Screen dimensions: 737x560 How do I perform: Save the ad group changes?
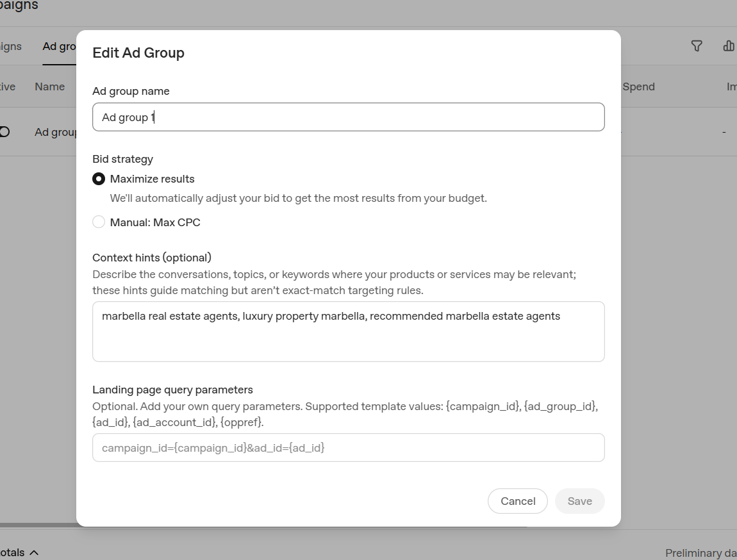pyautogui.click(x=579, y=501)
